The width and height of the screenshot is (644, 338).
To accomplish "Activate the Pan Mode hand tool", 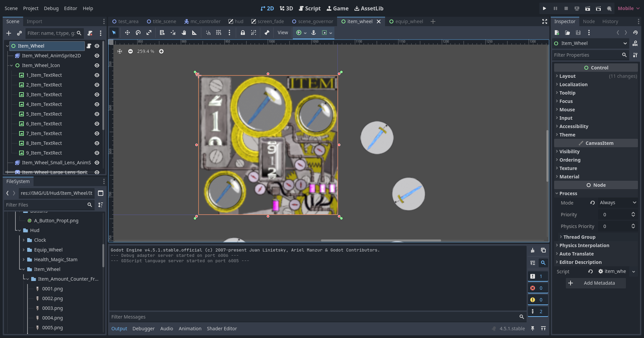I will 184,33.
